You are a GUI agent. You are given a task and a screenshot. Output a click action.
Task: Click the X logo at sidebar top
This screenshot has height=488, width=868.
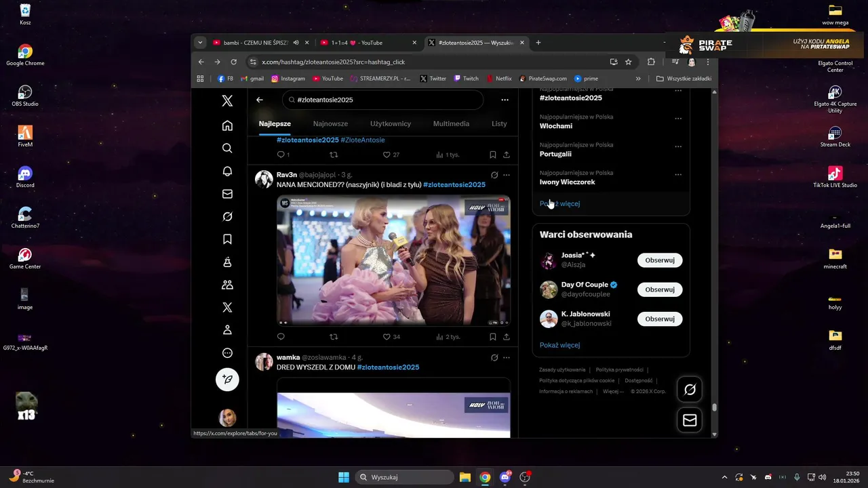(x=227, y=100)
